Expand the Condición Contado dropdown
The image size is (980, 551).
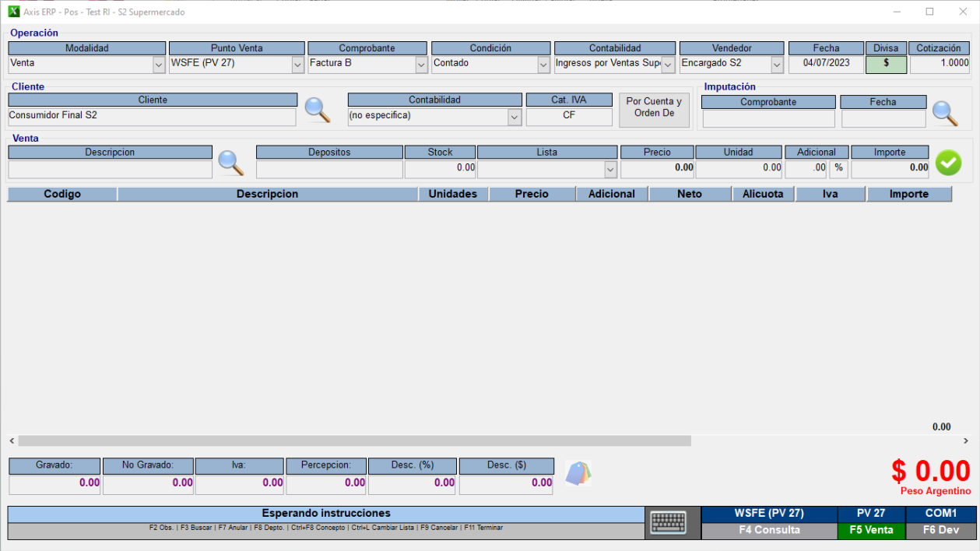point(543,65)
